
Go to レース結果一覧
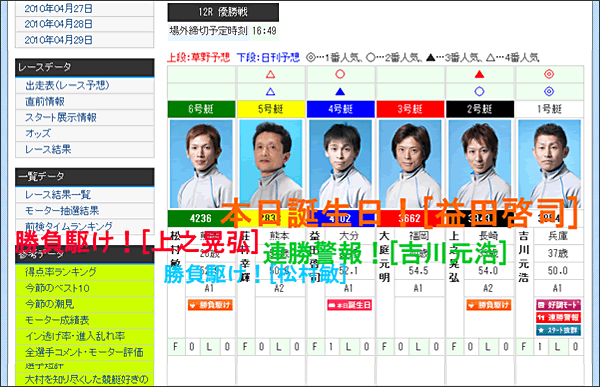[58, 194]
